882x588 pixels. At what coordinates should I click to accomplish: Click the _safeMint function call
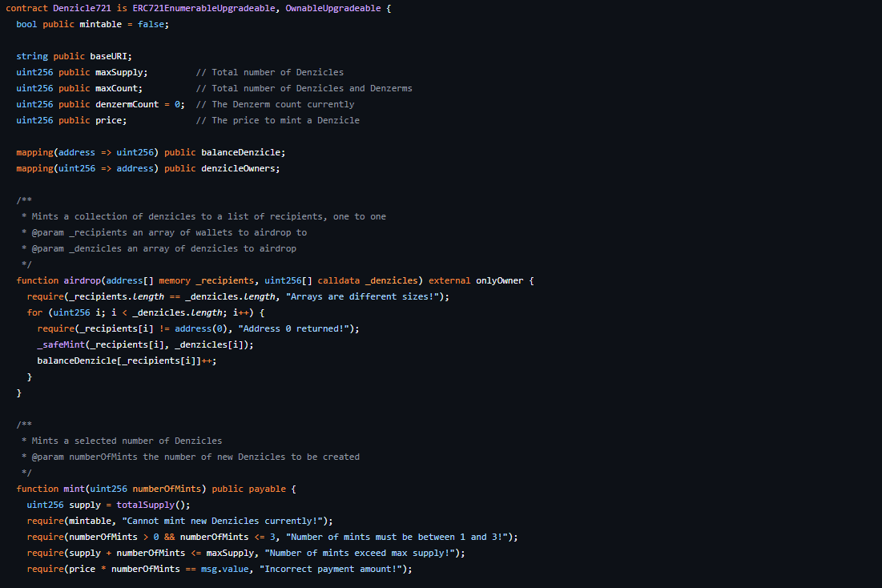click(61, 344)
